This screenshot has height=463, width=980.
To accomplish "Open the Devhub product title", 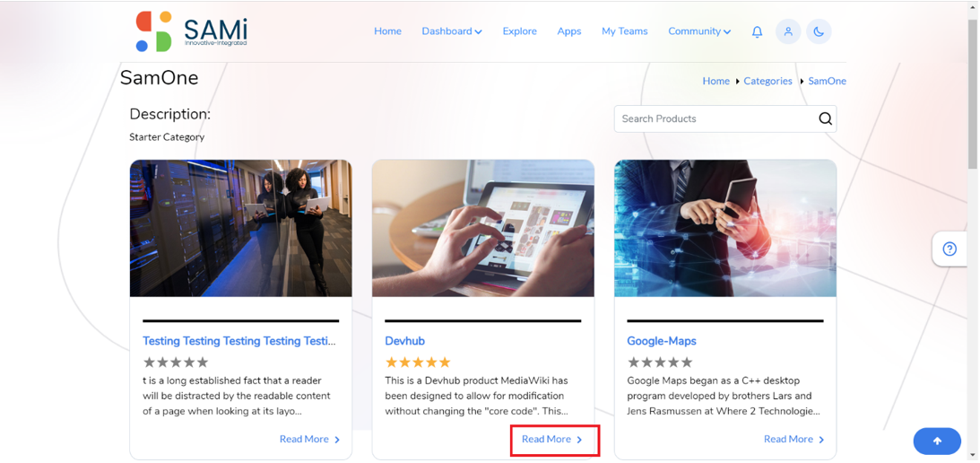I will [405, 341].
